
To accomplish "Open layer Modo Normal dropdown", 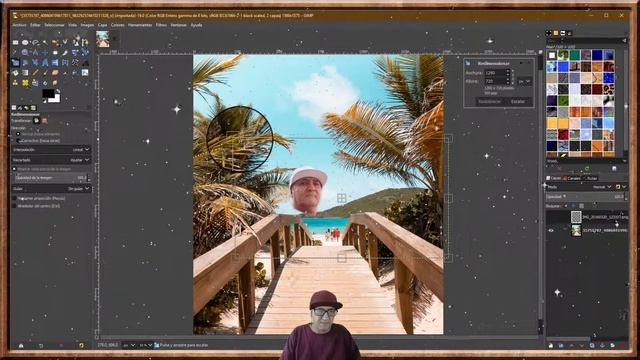I will click(602, 187).
